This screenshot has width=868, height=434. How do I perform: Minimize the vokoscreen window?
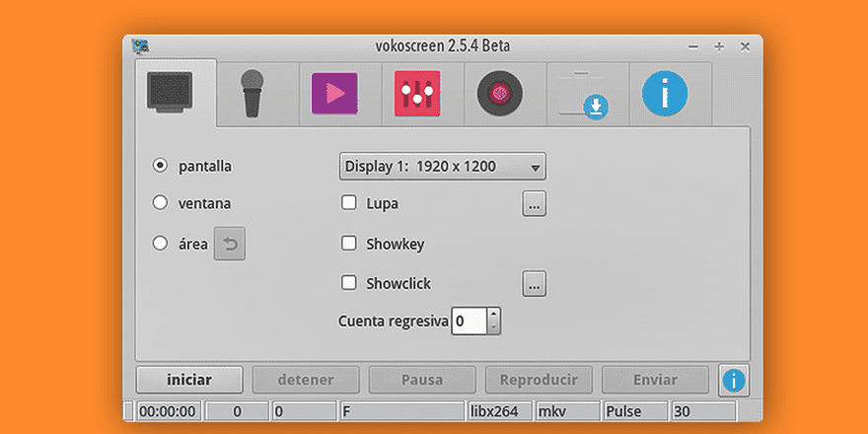click(693, 47)
